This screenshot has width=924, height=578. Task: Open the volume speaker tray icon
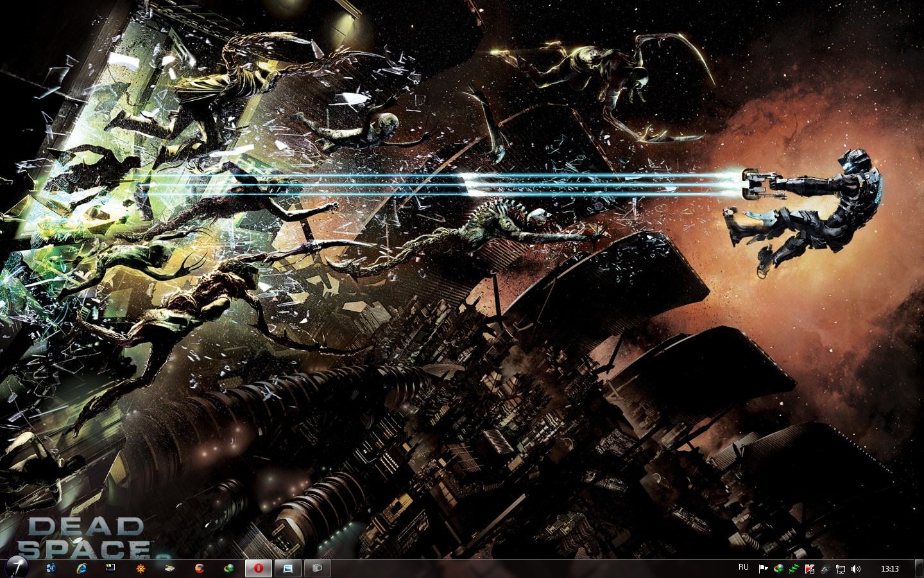coord(856,569)
